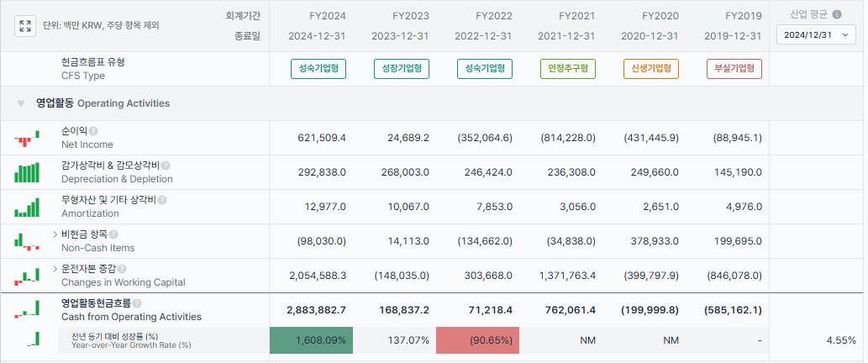Expand the 비현금 항목 Non-Cash Items row

(55, 234)
